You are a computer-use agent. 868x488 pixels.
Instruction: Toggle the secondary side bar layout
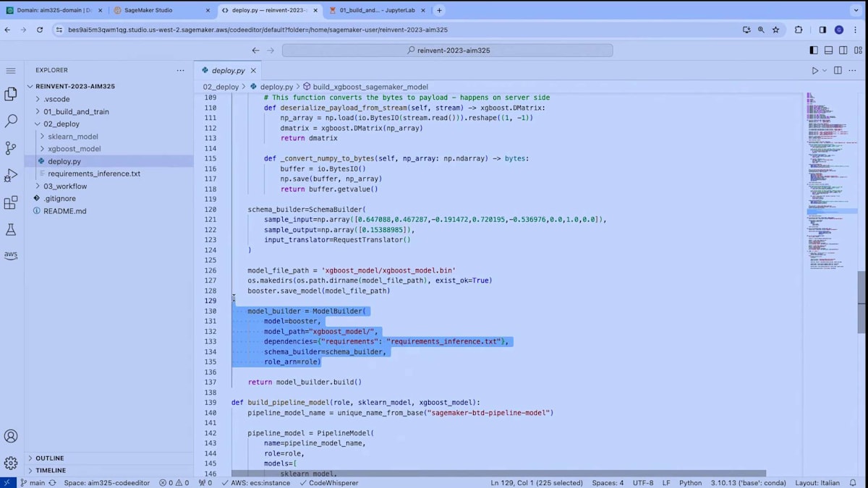(x=843, y=51)
